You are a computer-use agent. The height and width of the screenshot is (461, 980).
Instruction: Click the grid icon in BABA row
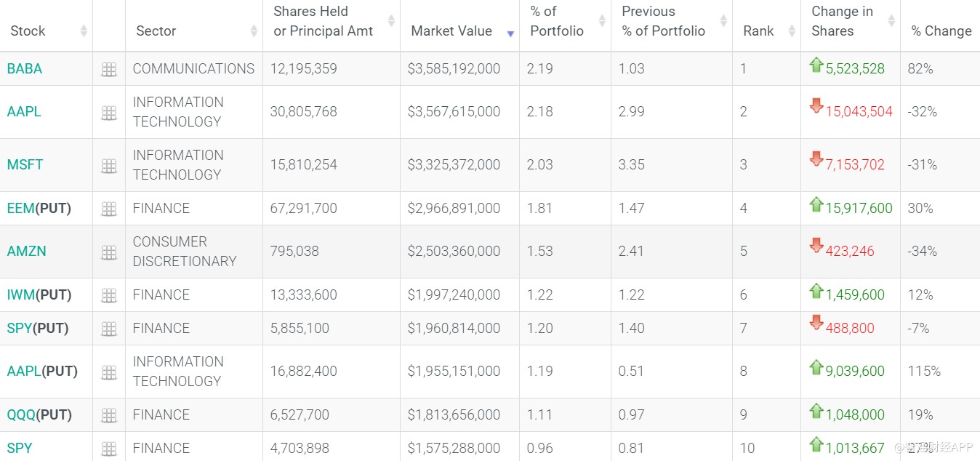pos(109,70)
